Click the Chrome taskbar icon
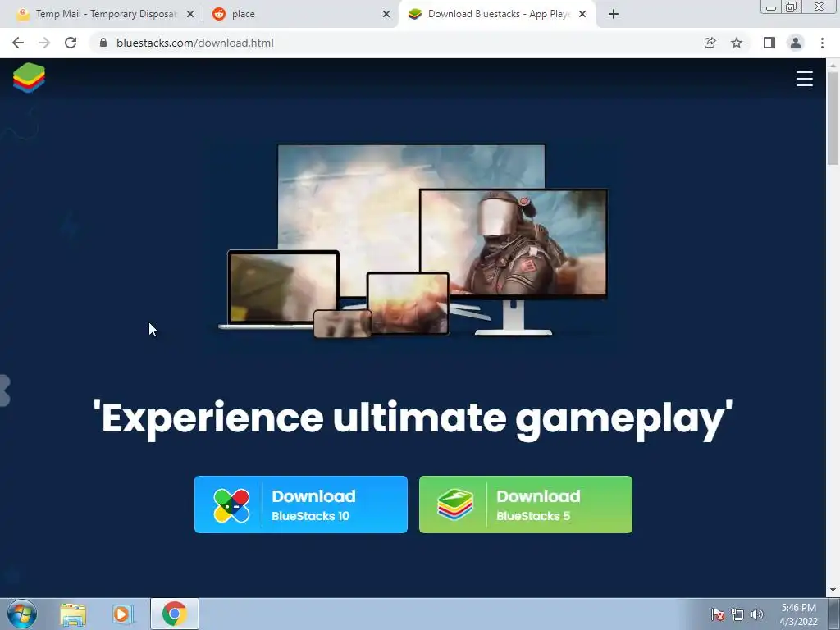 [175, 614]
